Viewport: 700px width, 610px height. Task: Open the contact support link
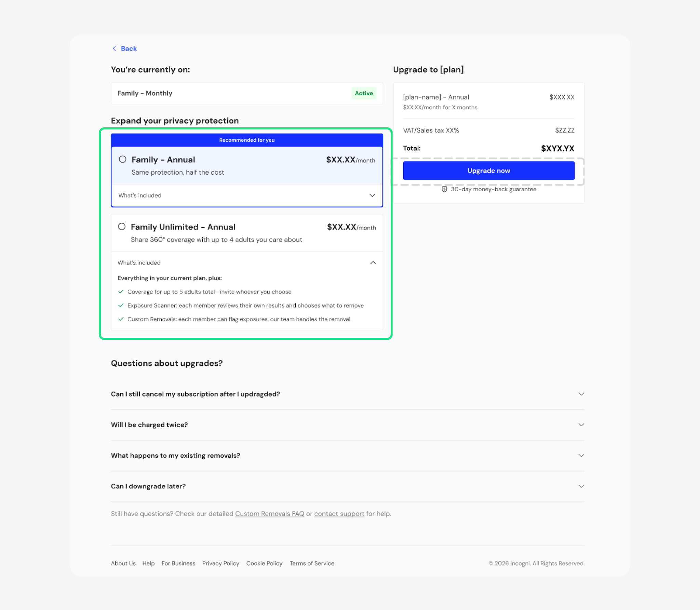click(x=339, y=514)
